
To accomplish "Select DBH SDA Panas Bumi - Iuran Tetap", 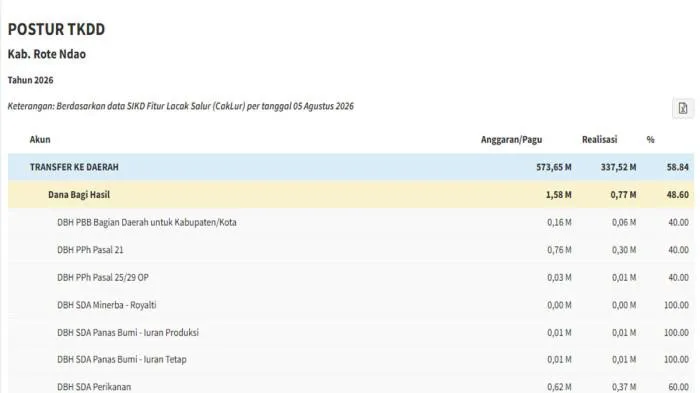I will 121,360.
